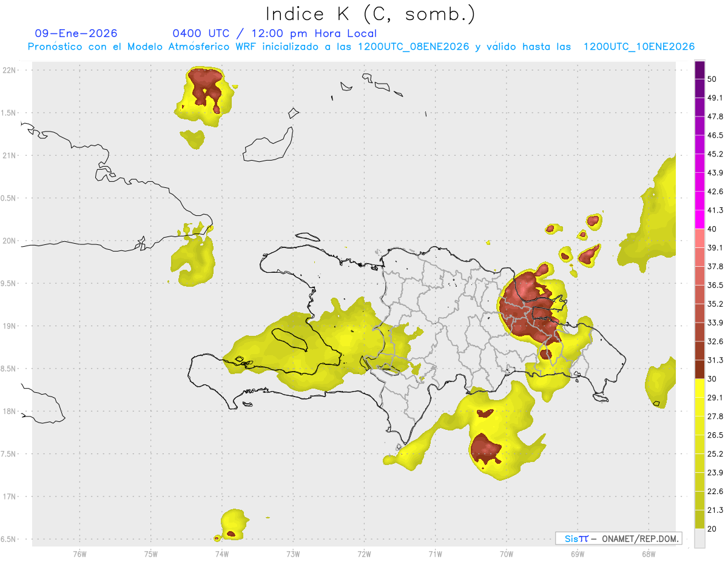This screenshot has width=728, height=562.
Task: Click the '0400 UTC / 12:00 pm Hora Local' time text
Action: [275, 33]
